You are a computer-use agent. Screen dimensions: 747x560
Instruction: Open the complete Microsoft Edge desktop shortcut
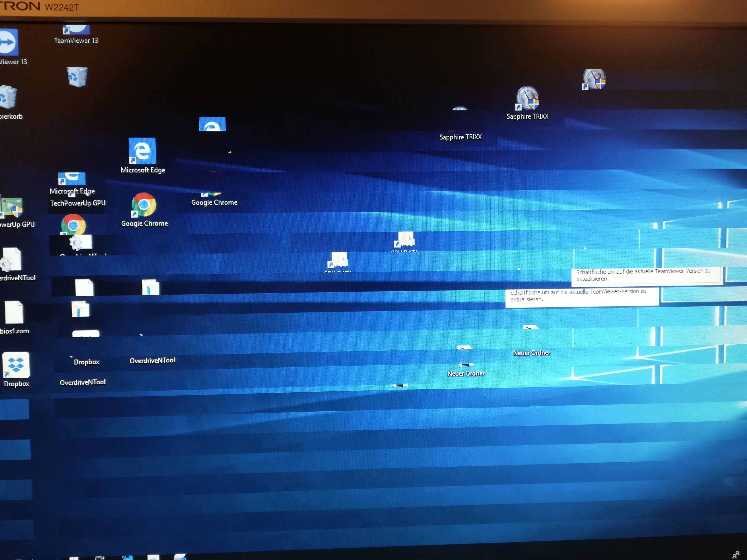[x=142, y=151]
